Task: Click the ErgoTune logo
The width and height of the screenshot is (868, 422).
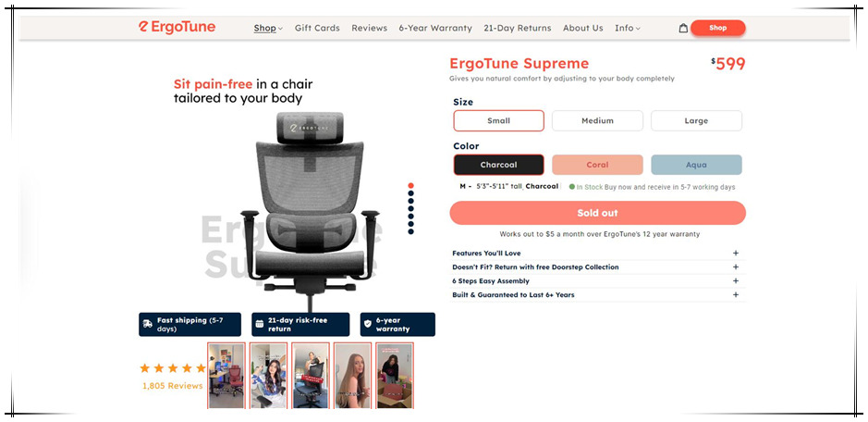Action: click(177, 27)
